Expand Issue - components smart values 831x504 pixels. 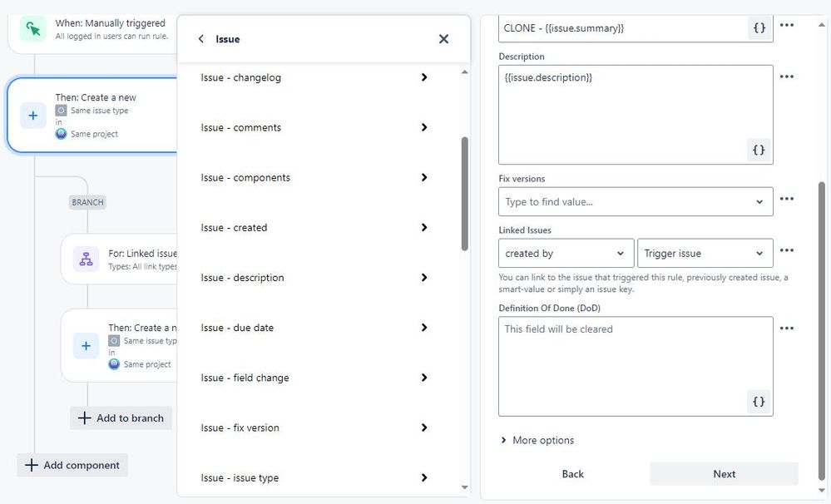424,177
